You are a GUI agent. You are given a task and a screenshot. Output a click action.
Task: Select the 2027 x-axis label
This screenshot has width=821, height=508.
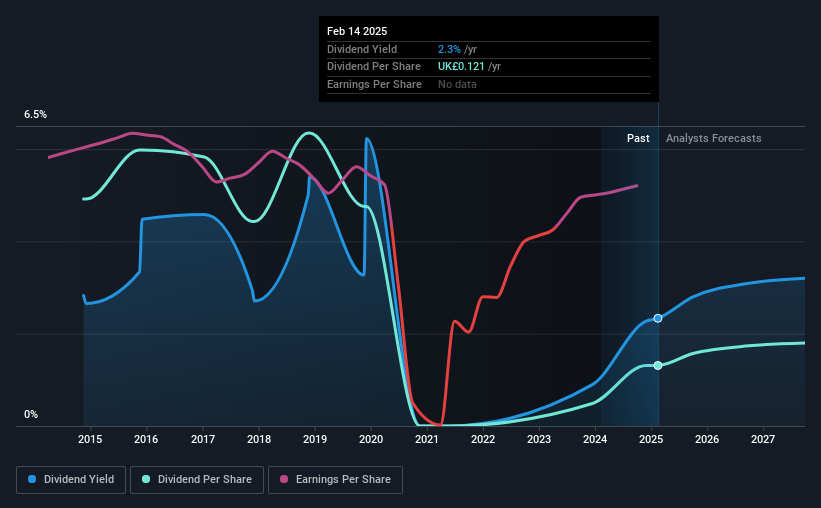tap(763, 439)
